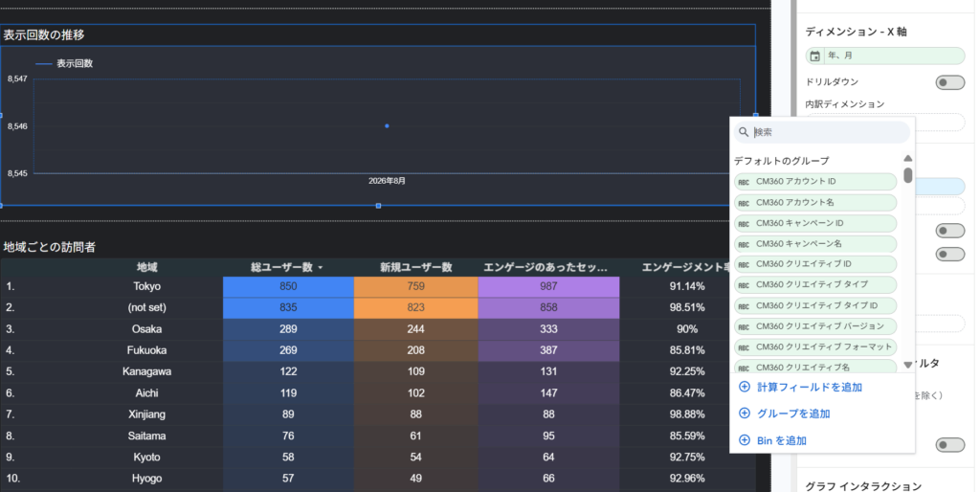Click ABC type icon of CM360 アカウント ID
The width and height of the screenshot is (980, 492).
click(x=744, y=182)
